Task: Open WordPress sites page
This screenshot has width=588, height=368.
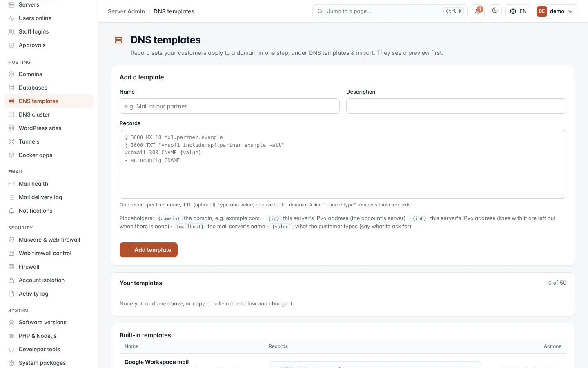Action: [49, 128]
